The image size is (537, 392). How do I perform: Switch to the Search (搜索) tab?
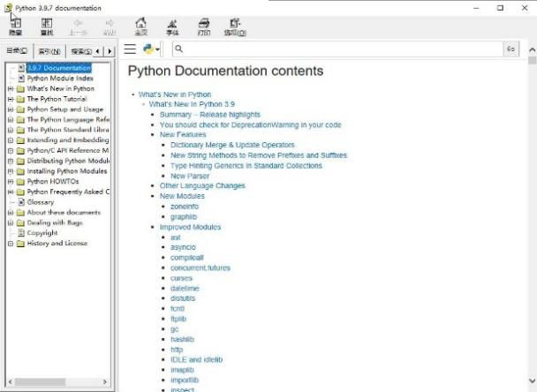tap(81, 51)
